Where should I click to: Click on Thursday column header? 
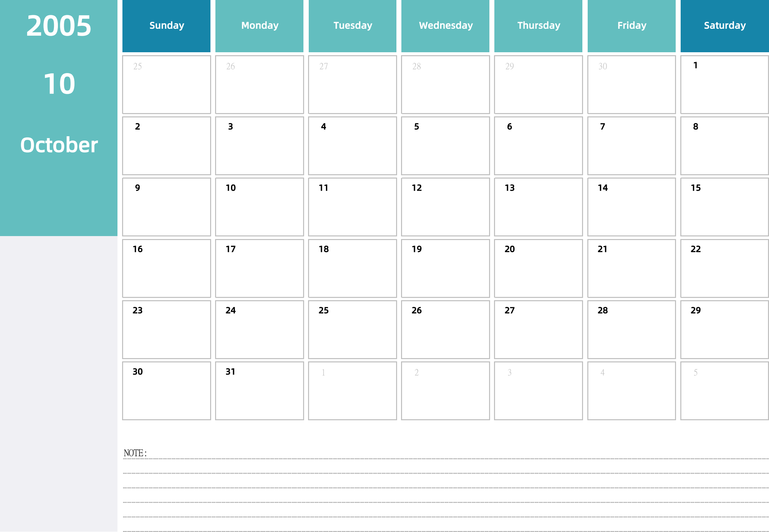(x=538, y=24)
